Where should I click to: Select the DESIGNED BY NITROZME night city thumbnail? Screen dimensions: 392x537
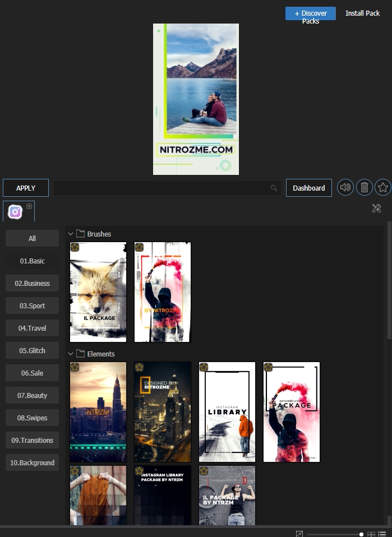point(163,412)
